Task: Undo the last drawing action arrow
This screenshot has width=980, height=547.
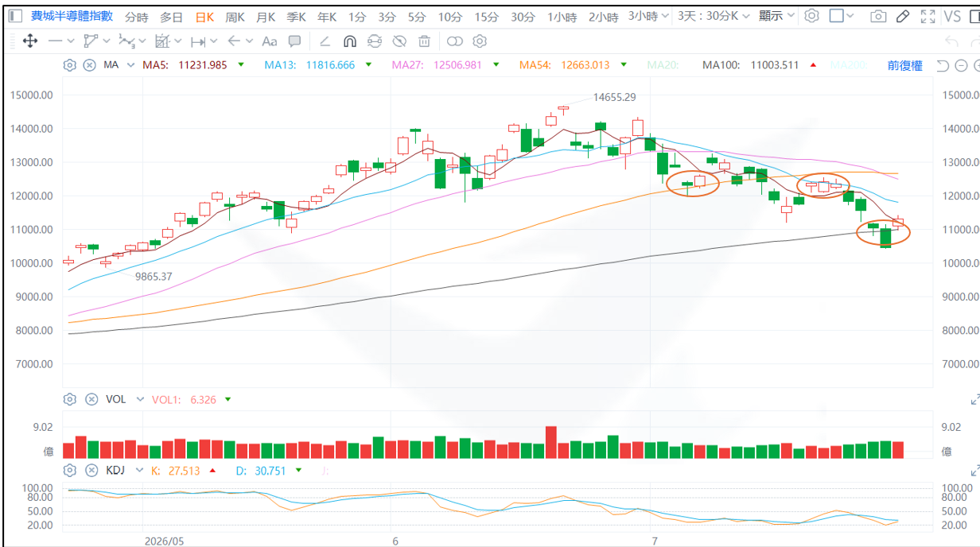Action: coord(952,41)
